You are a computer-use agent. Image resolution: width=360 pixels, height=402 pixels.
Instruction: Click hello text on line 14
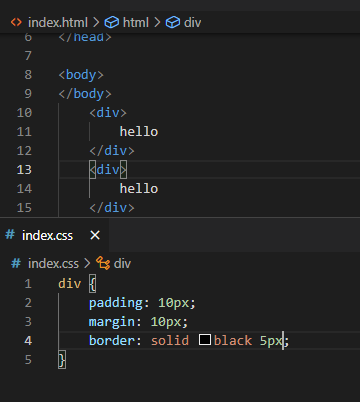(x=139, y=189)
